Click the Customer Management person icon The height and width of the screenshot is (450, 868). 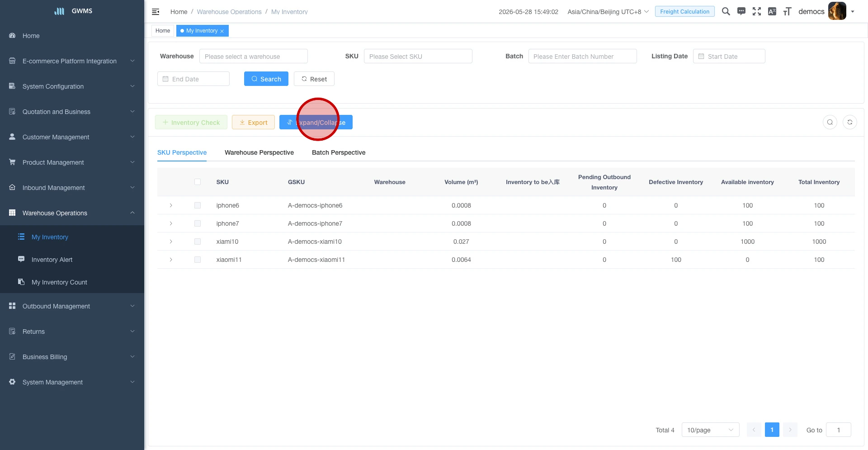(x=12, y=137)
